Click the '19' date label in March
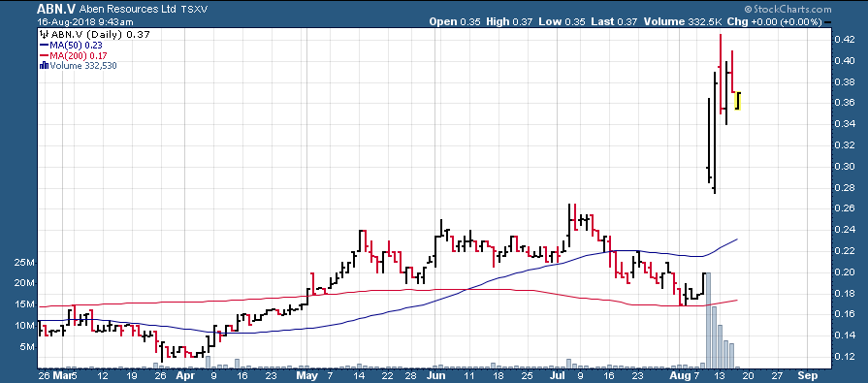This screenshot has height=383, width=868. [x=132, y=375]
